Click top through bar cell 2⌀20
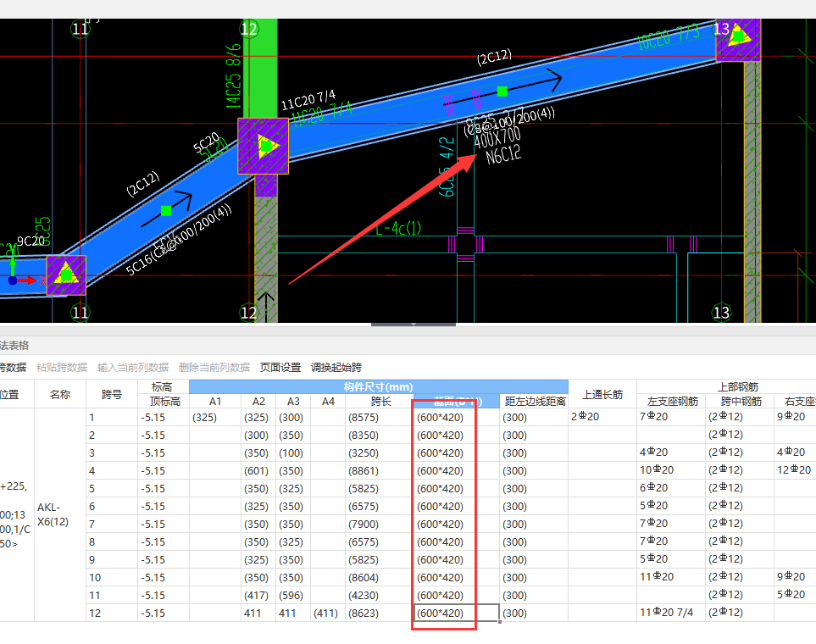 (x=602, y=417)
